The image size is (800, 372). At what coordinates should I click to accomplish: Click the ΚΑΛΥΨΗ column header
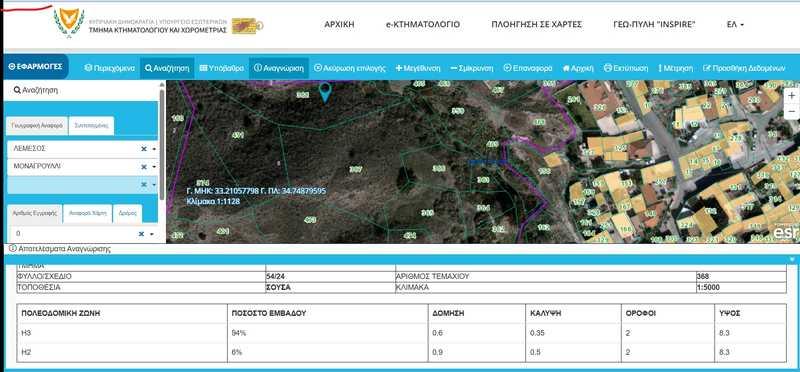click(545, 313)
